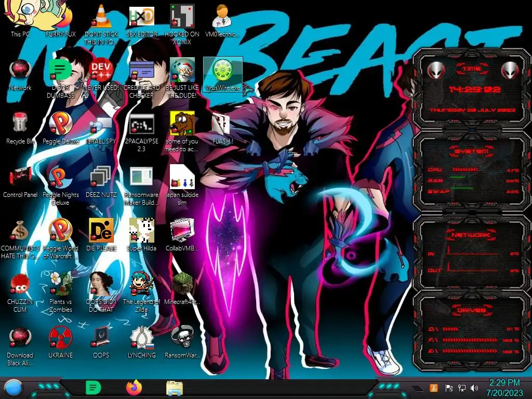Click the widget clock reading 14:29:02
The image size is (532, 399).
(474, 89)
